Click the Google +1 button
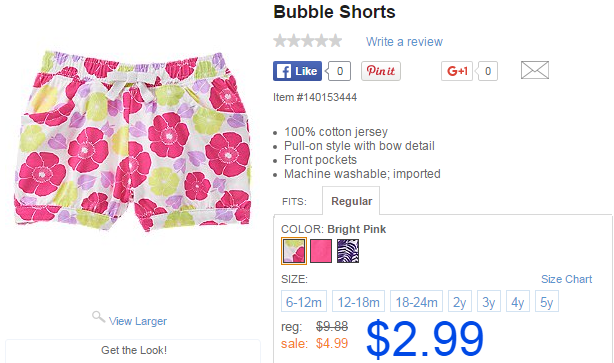Viewport: 614px width, 363px height. tap(457, 71)
